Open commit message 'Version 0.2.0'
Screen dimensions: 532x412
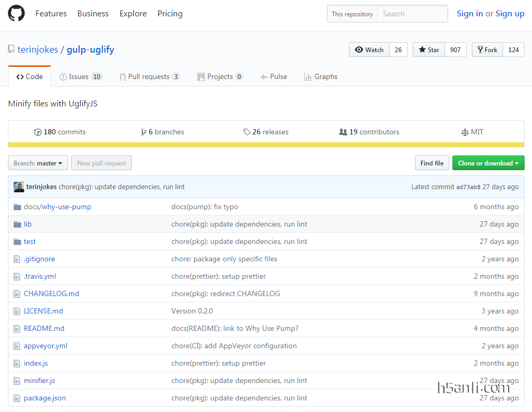[192, 311]
